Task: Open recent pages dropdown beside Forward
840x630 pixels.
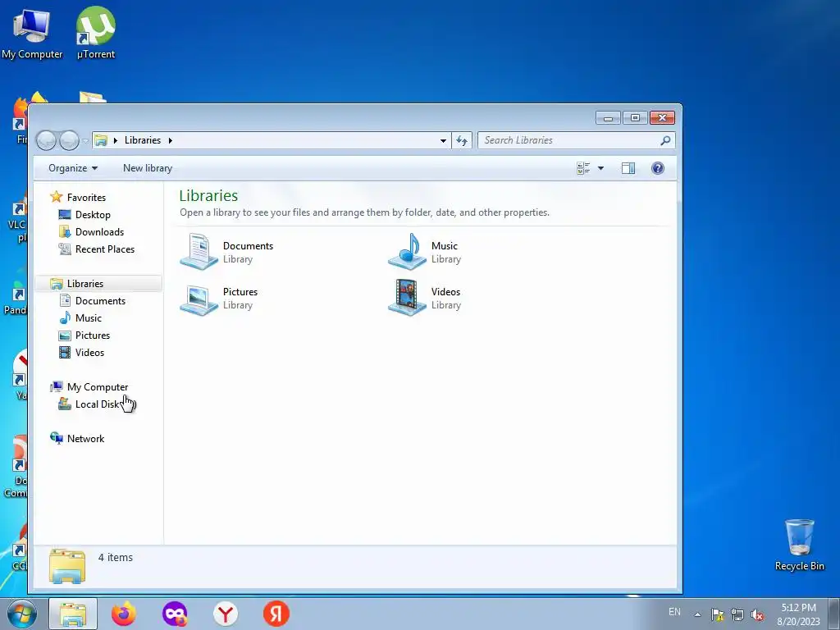Action: pyautogui.click(x=85, y=141)
